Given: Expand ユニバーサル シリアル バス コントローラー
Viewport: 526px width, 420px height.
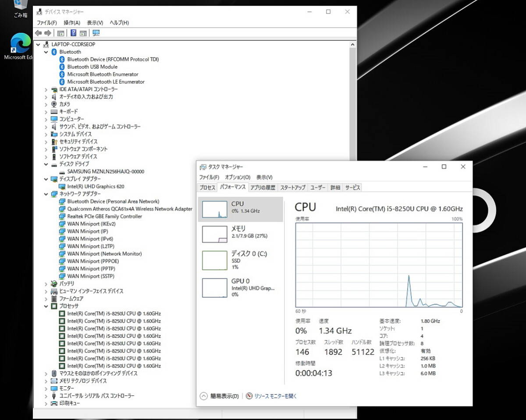Looking at the screenshot, I should click(x=46, y=396).
